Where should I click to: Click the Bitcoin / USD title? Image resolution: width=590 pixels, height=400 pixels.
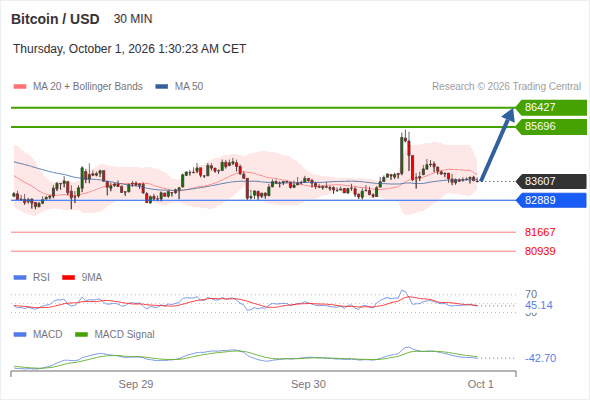pyautogui.click(x=55, y=19)
